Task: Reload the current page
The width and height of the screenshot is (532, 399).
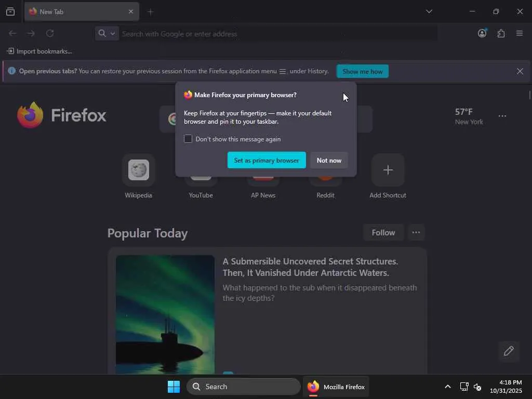Action: point(50,33)
